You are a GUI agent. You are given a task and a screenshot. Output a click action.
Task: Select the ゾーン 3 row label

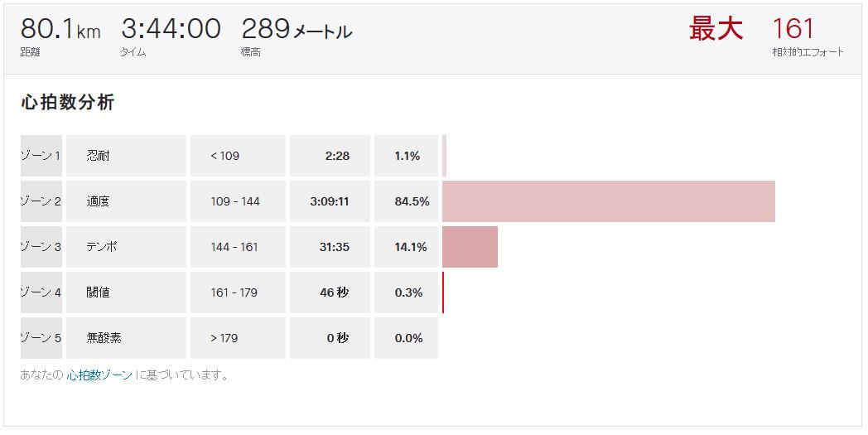[41, 247]
